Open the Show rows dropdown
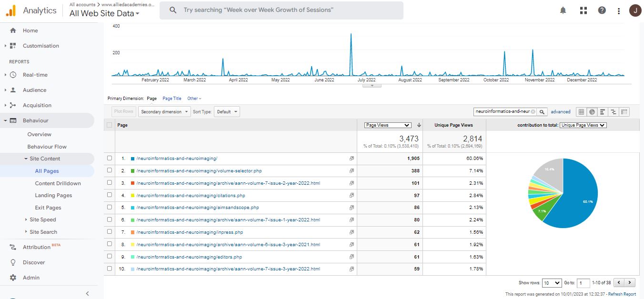 552,283
